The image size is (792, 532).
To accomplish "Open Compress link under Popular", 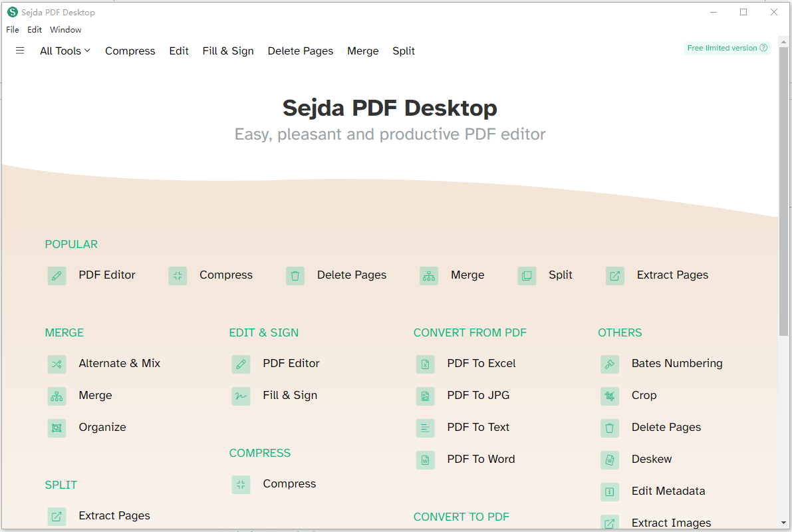I will click(x=226, y=275).
